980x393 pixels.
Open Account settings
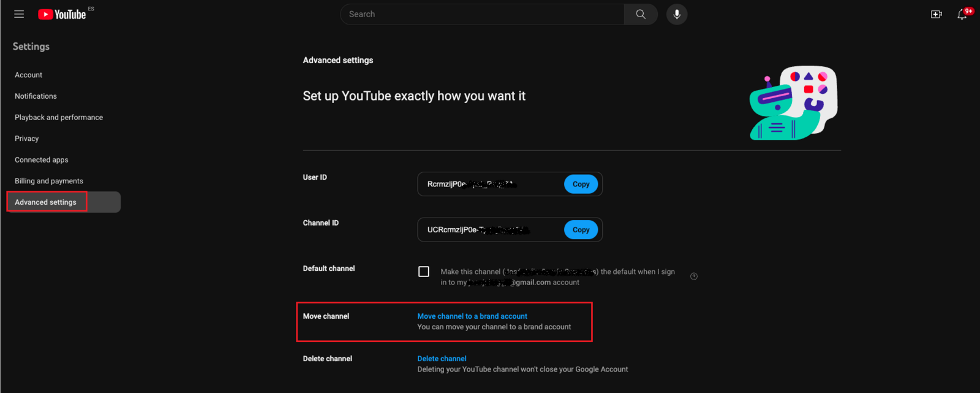[x=29, y=75]
